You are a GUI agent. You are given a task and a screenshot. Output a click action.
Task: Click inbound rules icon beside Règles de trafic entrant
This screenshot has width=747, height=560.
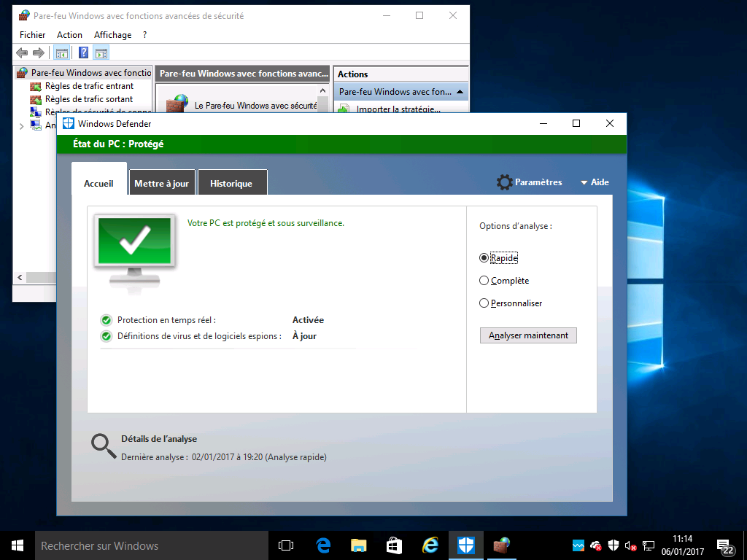click(x=36, y=86)
